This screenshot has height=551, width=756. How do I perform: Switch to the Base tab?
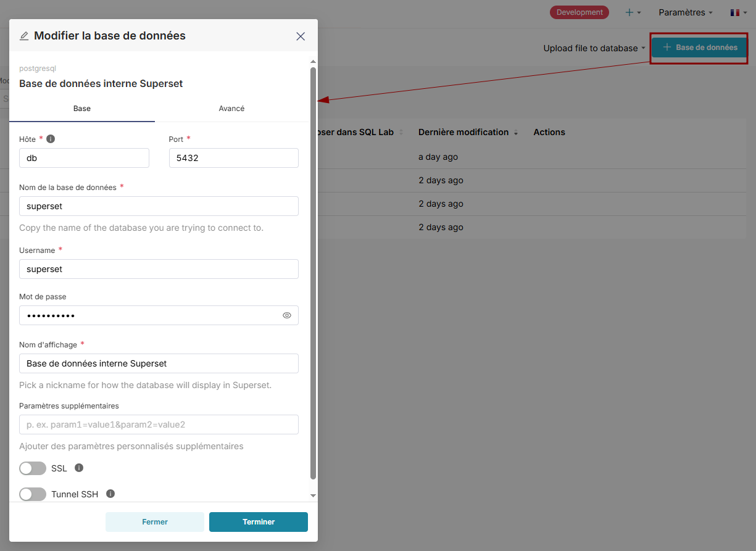[82, 109]
